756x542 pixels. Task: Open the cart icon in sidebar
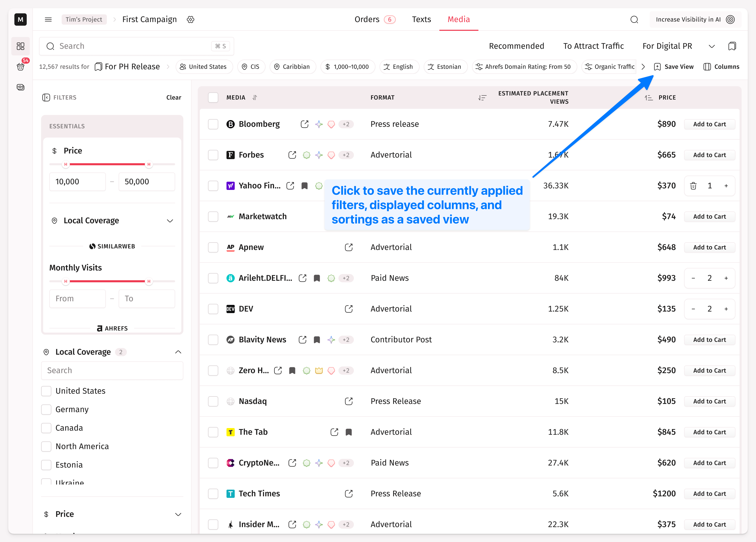click(21, 67)
